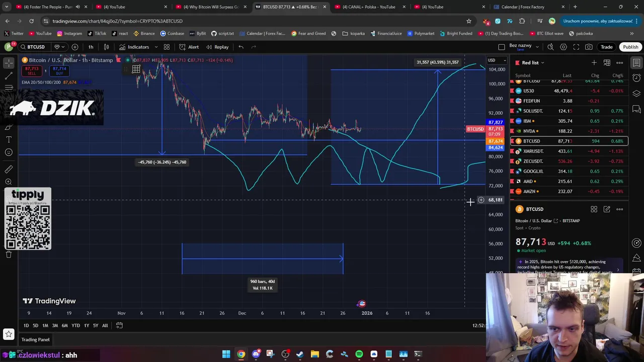This screenshot has width=644, height=362.
Task: Open the Bez nazwy layout dropdown arrow
Action: (x=537, y=47)
